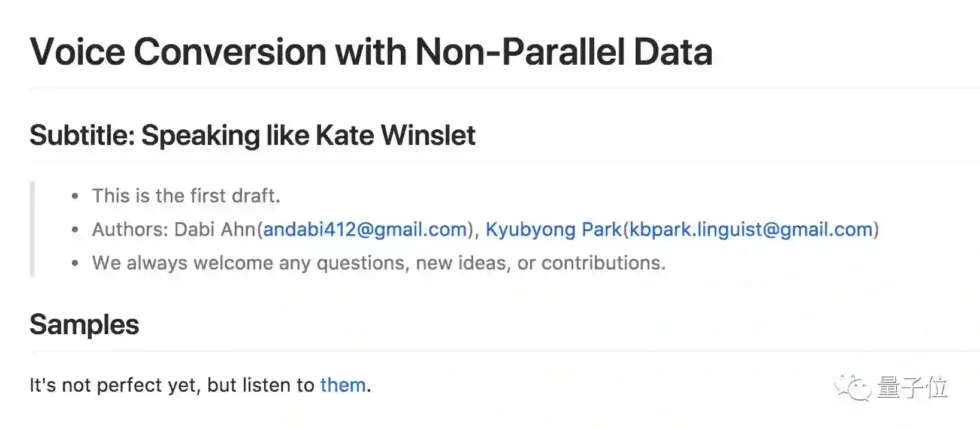The width and height of the screenshot is (980, 430).
Task: Click the bullet point before "Authors"
Action: (75, 230)
